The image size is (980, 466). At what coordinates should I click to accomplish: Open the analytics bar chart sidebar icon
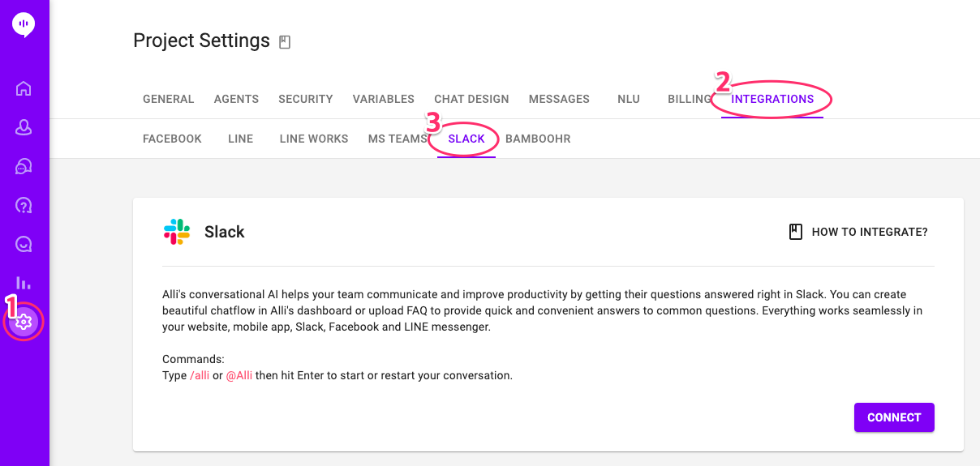pyautogui.click(x=24, y=283)
